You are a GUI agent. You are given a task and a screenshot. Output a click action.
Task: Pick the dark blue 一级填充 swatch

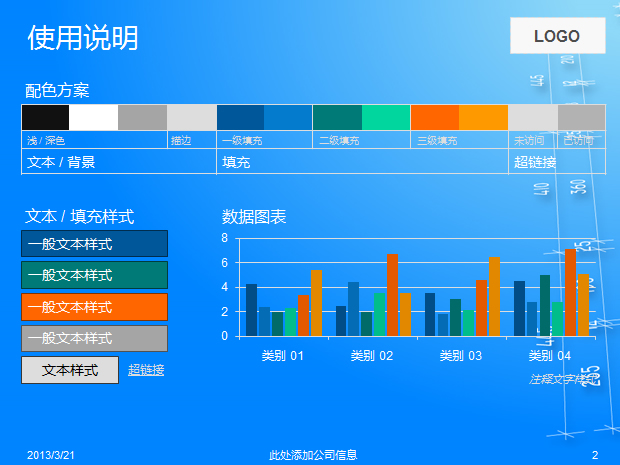pos(240,117)
